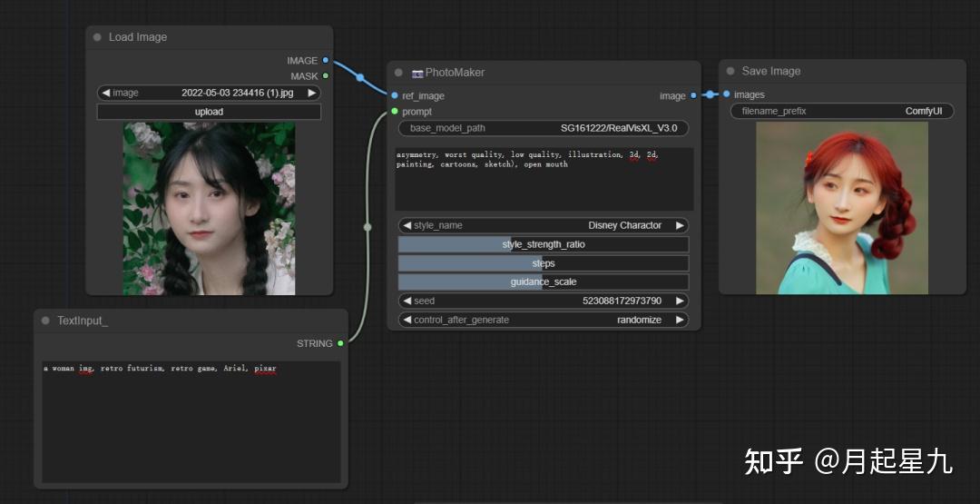Screen dimensions: 980x504
Task: Collapse the Load Image node using its dot
Action: coord(97,37)
